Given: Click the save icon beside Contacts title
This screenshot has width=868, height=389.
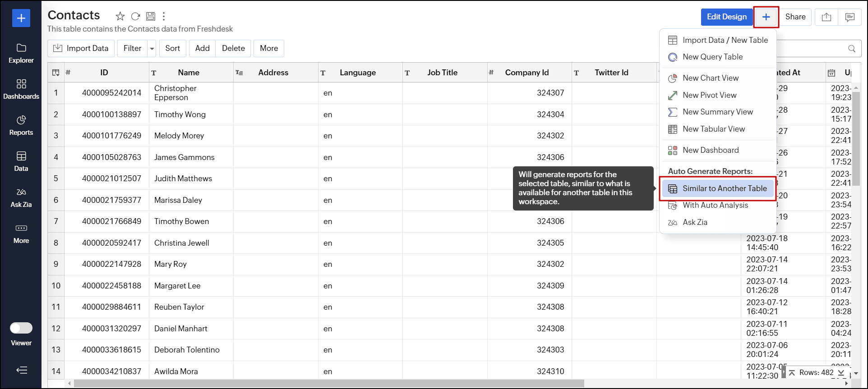Looking at the screenshot, I should point(151,17).
